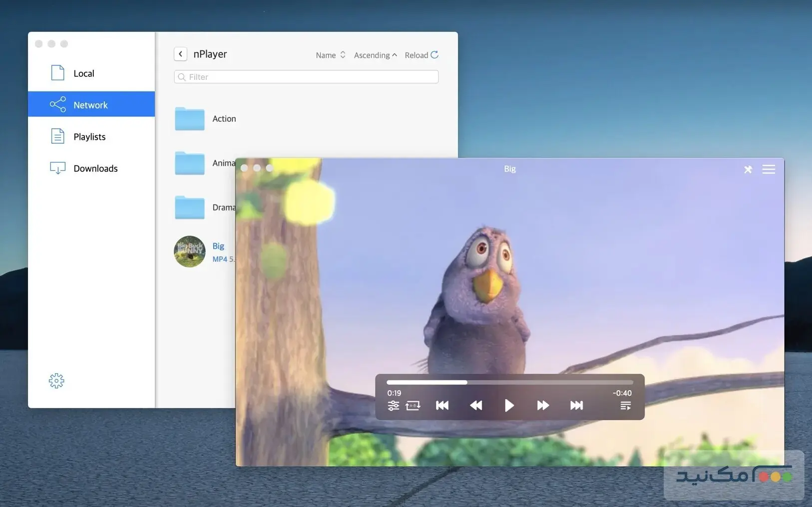Go to the Downloads section

[x=95, y=169]
